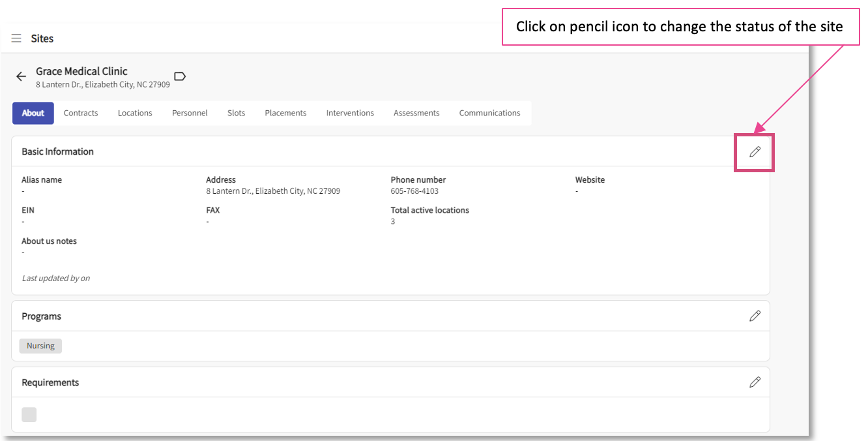The image size is (868, 441).
Task: Click the tag icon next to site name
Action: pyautogui.click(x=180, y=76)
